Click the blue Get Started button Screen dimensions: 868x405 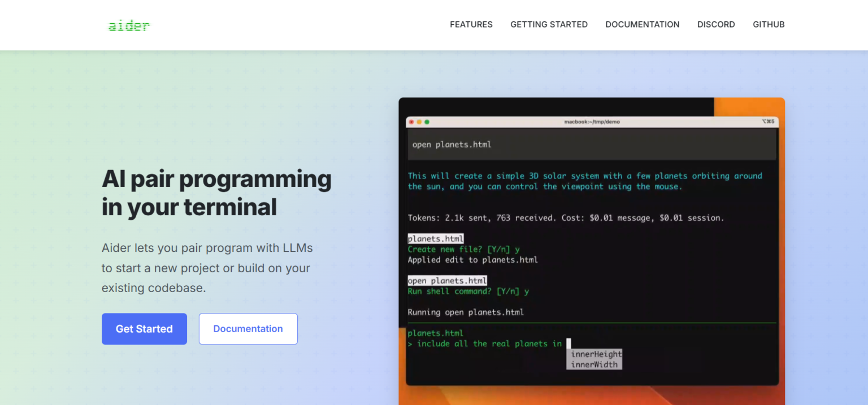[x=144, y=329]
